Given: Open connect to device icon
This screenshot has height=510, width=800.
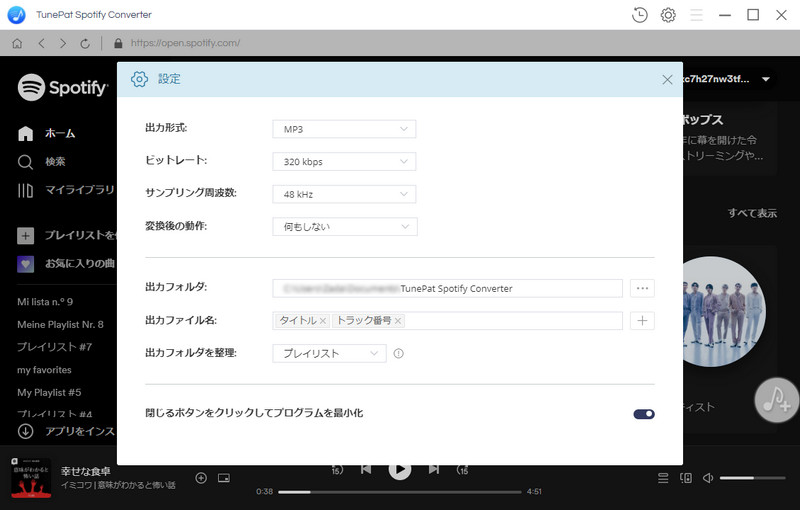Looking at the screenshot, I should click(686, 478).
